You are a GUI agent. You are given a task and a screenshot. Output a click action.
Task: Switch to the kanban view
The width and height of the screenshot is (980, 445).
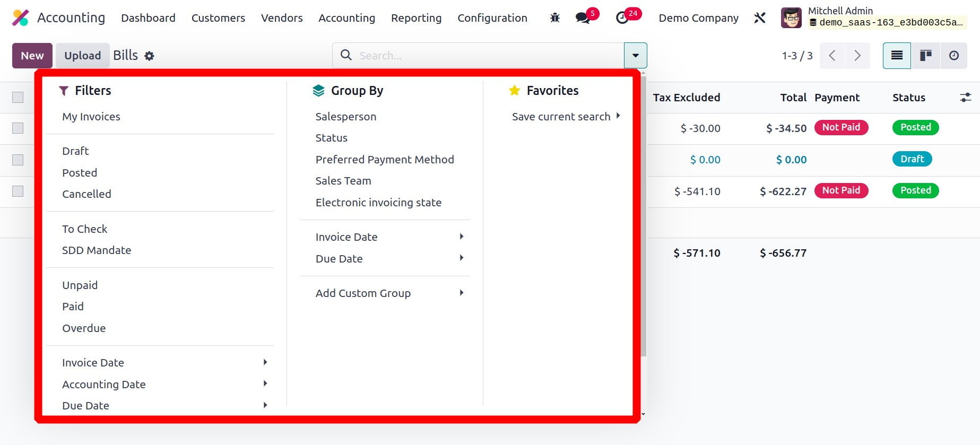(x=925, y=56)
